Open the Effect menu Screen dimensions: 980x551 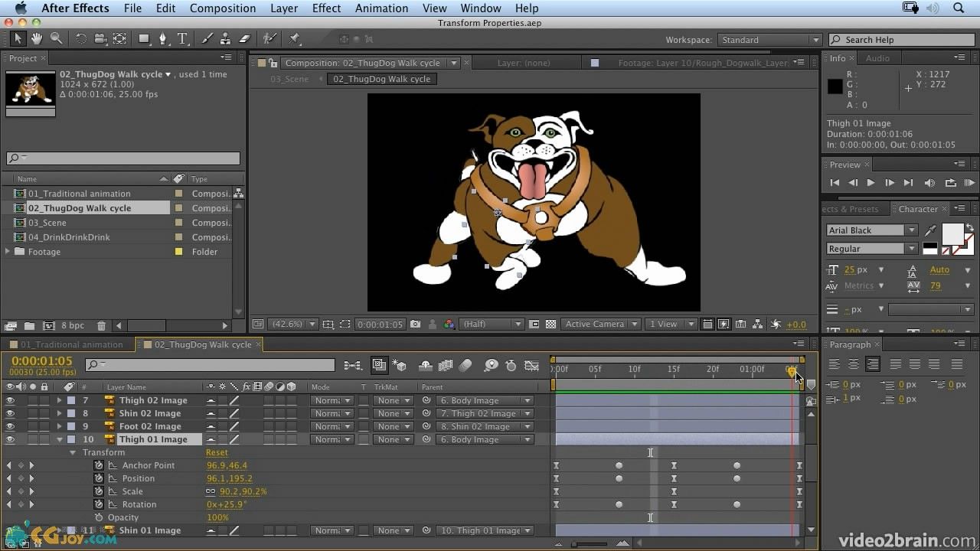[x=327, y=8]
